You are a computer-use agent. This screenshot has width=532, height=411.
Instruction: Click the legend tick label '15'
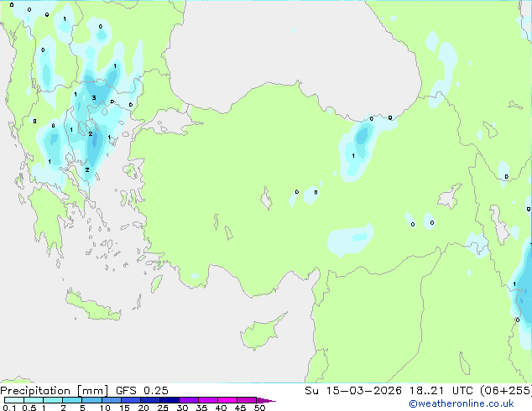coord(124,408)
